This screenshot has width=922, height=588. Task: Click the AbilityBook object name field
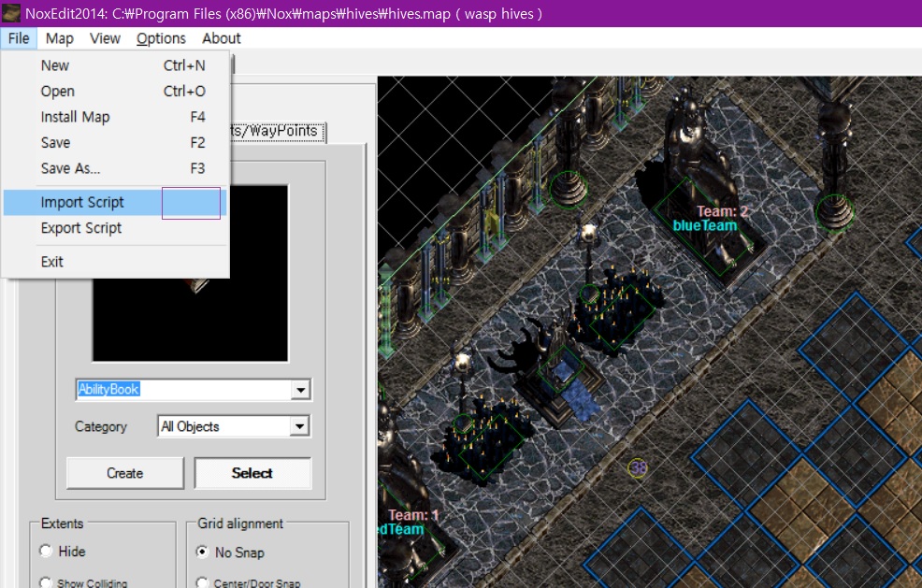[183, 389]
